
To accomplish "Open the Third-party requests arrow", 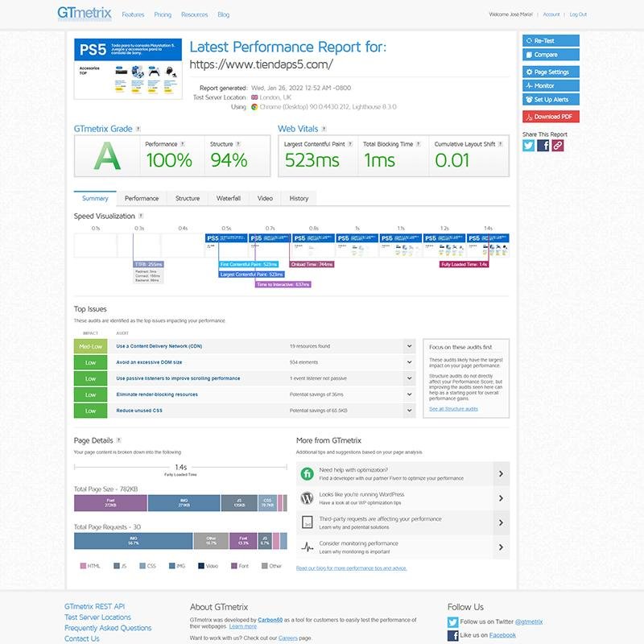I will (x=501, y=522).
